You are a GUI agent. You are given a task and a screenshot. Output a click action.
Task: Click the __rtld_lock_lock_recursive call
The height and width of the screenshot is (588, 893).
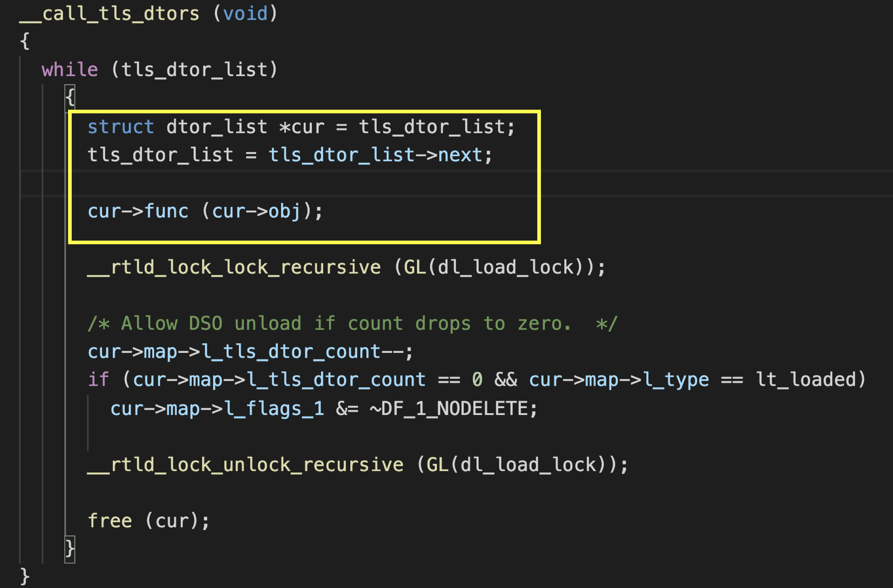(x=234, y=267)
